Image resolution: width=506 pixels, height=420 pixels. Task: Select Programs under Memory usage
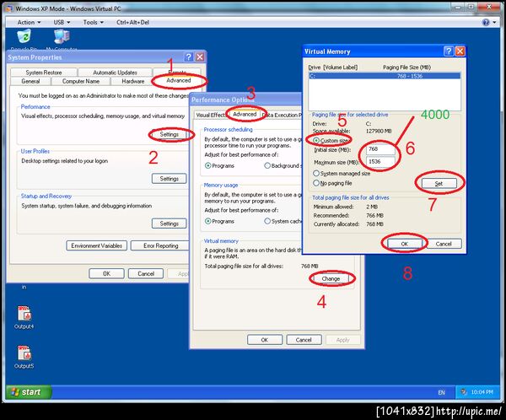tap(208, 221)
